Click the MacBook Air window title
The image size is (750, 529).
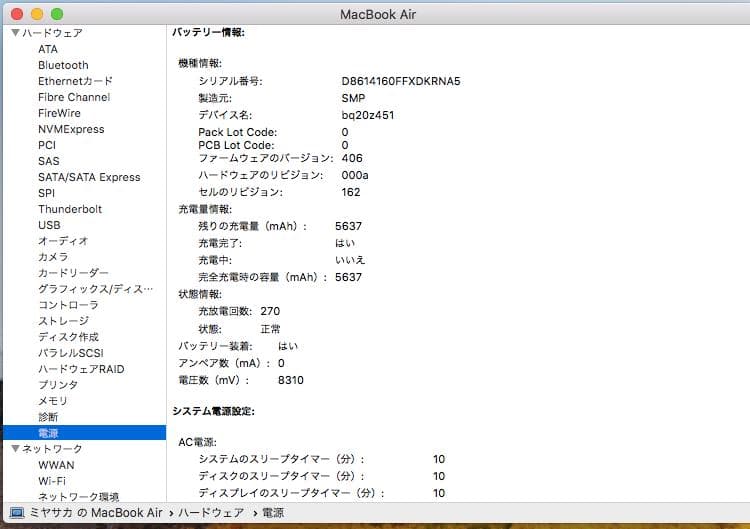click(378, 15)
